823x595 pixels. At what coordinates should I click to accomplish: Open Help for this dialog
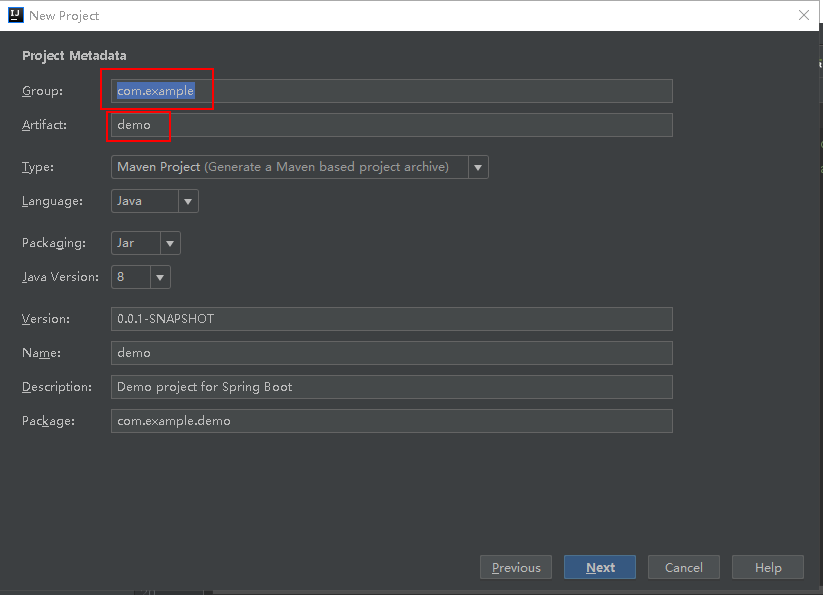pos(768,567)
